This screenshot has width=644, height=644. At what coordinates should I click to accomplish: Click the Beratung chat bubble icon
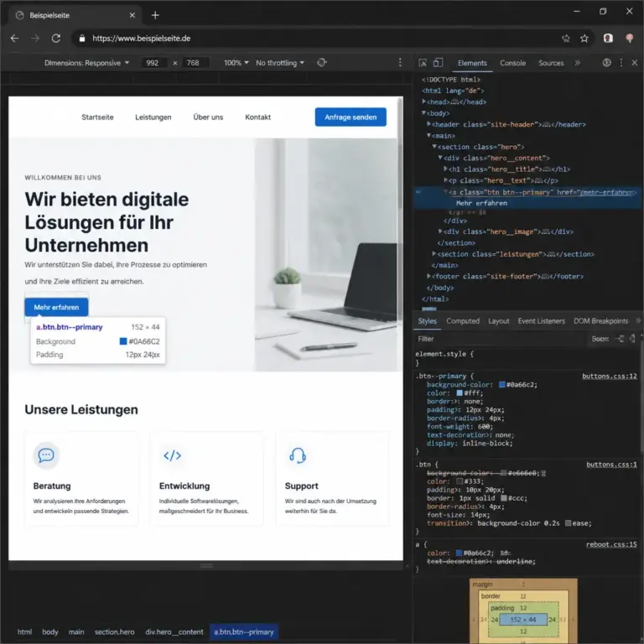point(46,455)
